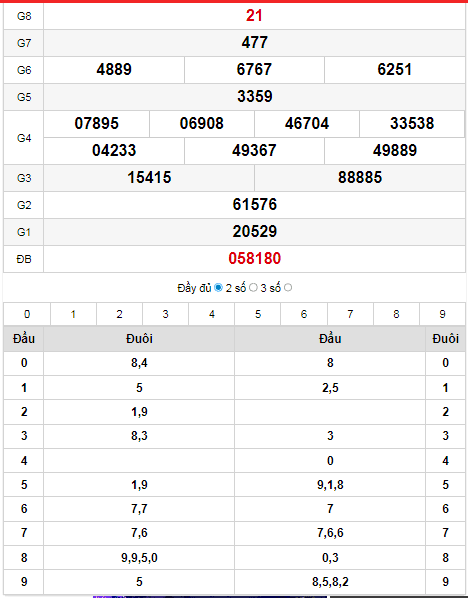The width and height of the screenshot is (468, 598).
Task: Select the 2 số radio option
Action: [x=253, y=288]
